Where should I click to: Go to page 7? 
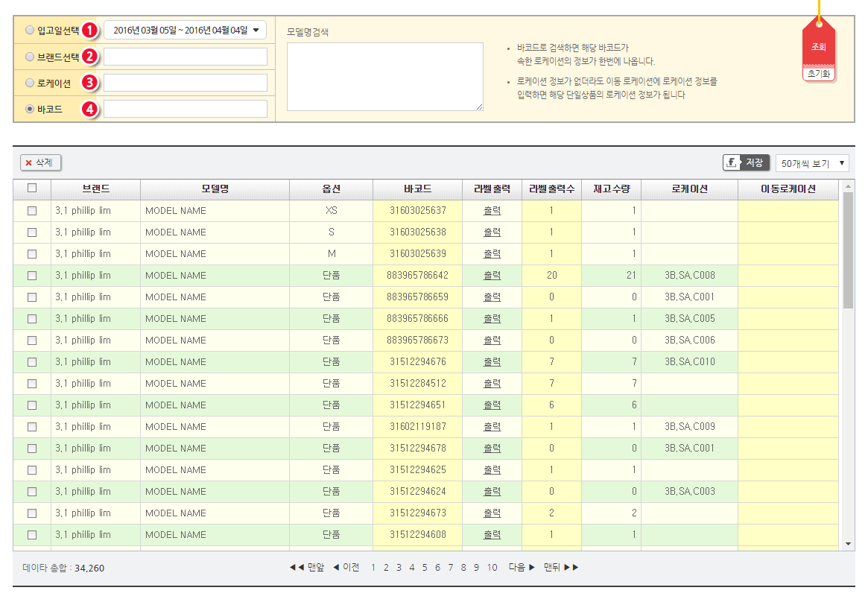[451, 567]
